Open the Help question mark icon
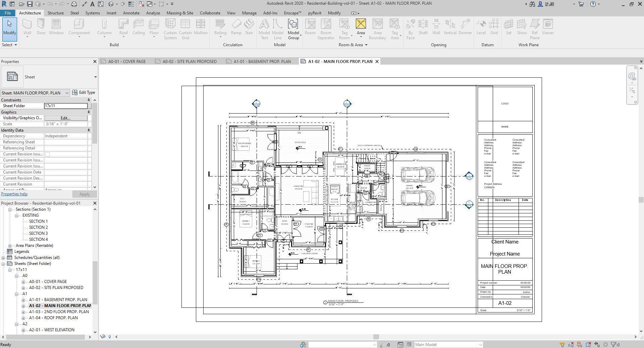The height and width of the screenshot is (348, 644). (593, 4)
